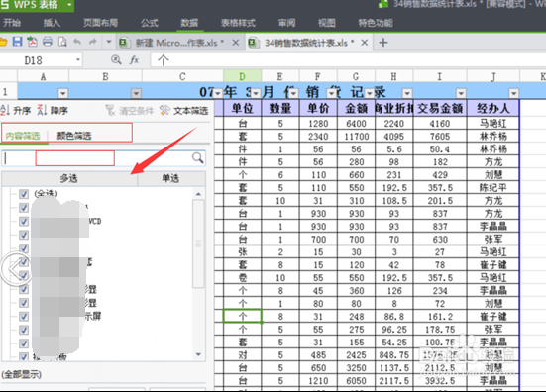Select column D header
Screen dimensions: 546x392
[243, 76]
